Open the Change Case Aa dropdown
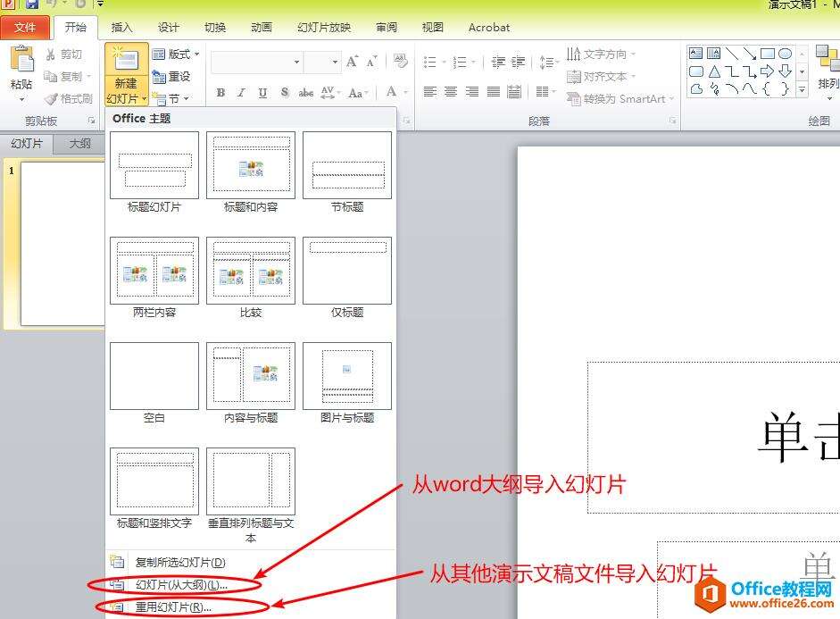 (x=358, y=93)
